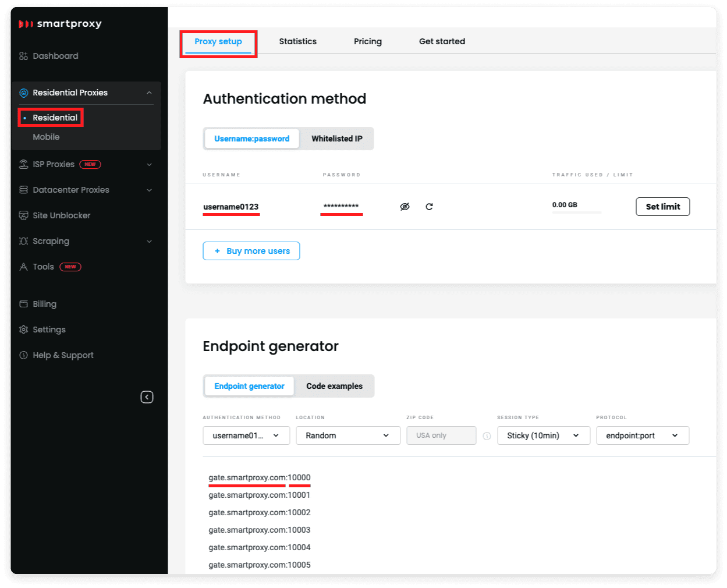Click the Datacenter Proxies sidebar icon
Screen dimensions: 727x588
coord(23,190)
